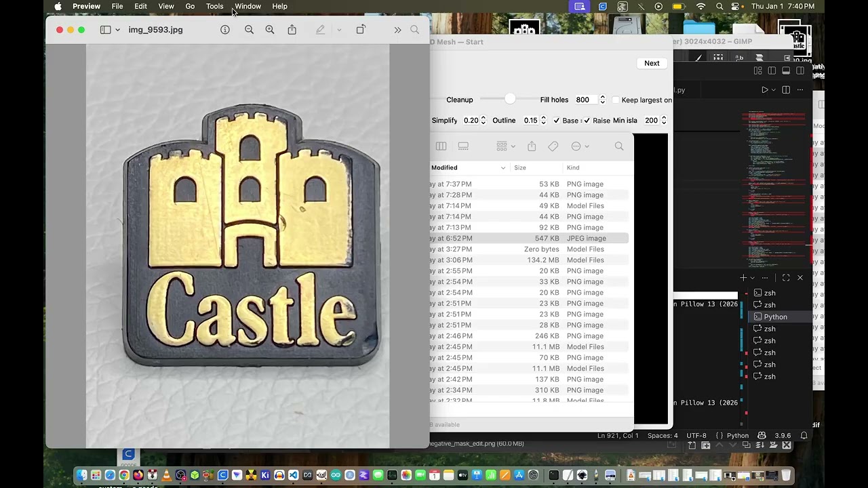Search in the Finder window

click(619, 146)
